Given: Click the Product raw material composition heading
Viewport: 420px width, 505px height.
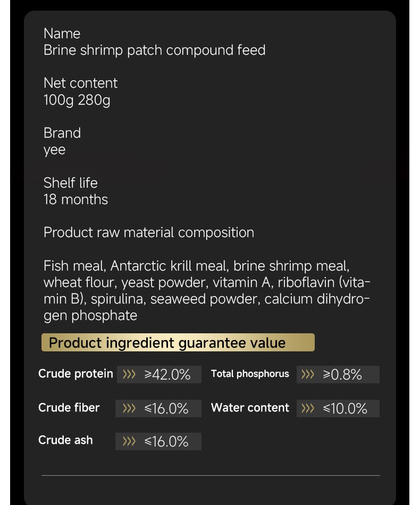Looking at the screenshot, I should coord(149,232).
